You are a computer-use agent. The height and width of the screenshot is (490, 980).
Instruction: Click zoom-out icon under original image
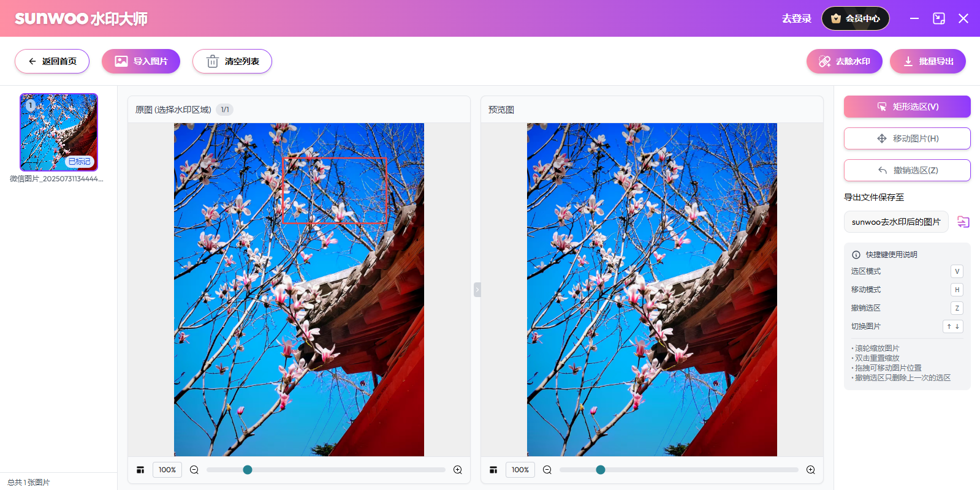[x=194, y=470]
